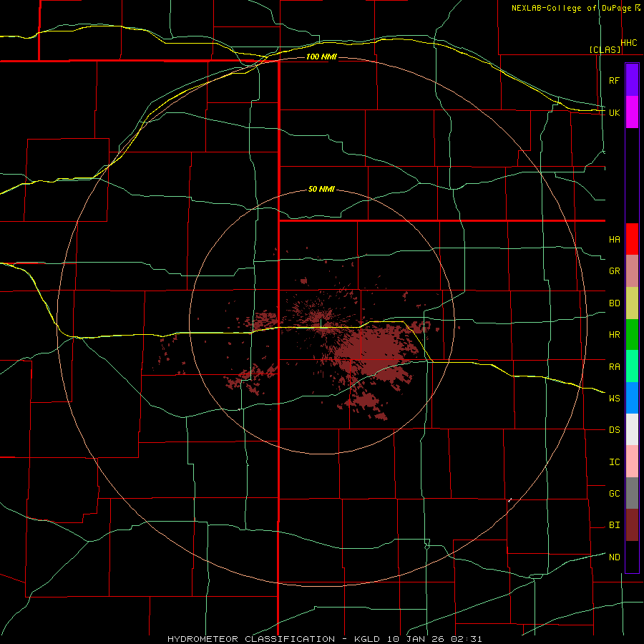
Task: Click the BI brown legend swatch
Action: [632, 525]
